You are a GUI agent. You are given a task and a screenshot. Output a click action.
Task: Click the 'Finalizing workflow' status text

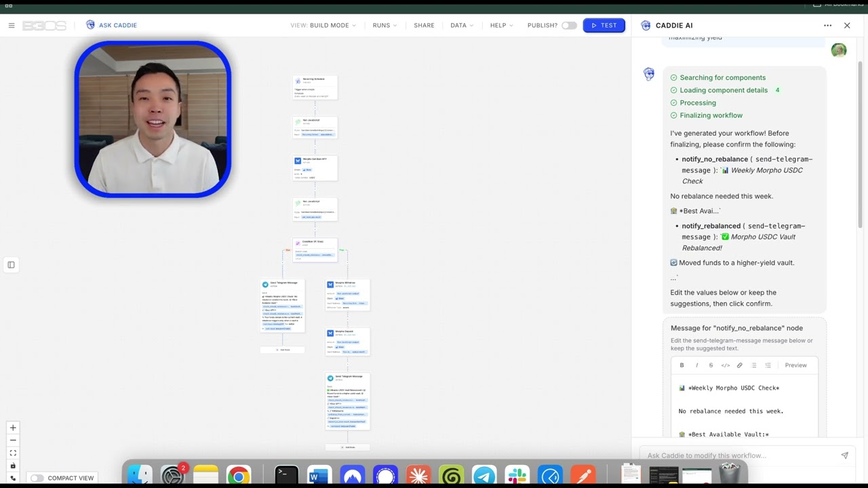click(x=711, y=115)
